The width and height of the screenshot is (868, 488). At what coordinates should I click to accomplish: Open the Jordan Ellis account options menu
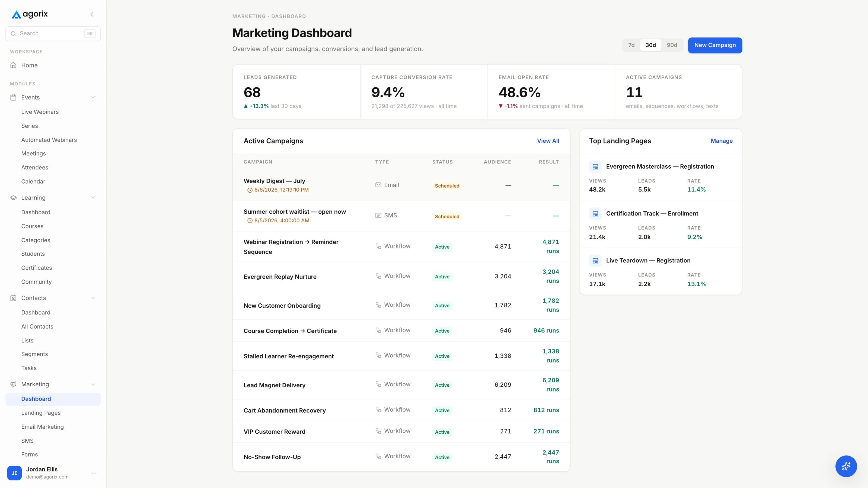[x=94, y=473]
